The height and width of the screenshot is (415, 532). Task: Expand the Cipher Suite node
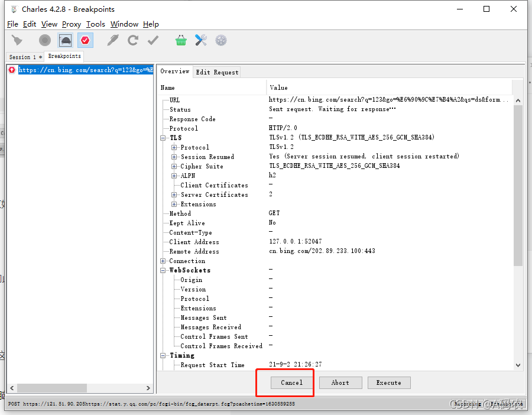[174, 166]
